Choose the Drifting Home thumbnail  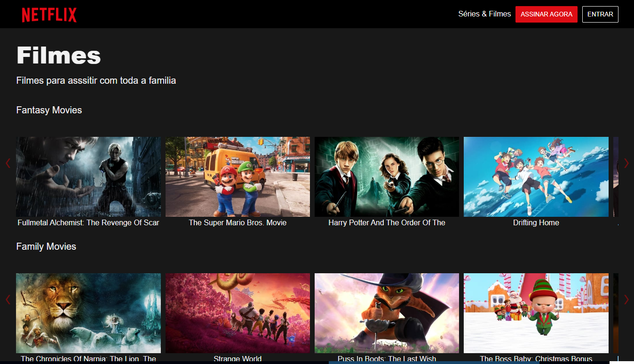(536, 176)
